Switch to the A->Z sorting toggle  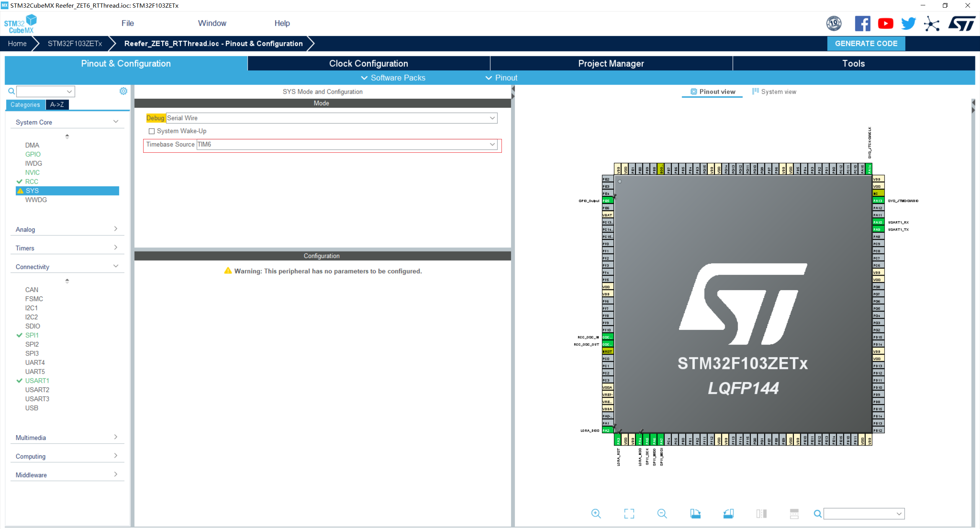57,104
